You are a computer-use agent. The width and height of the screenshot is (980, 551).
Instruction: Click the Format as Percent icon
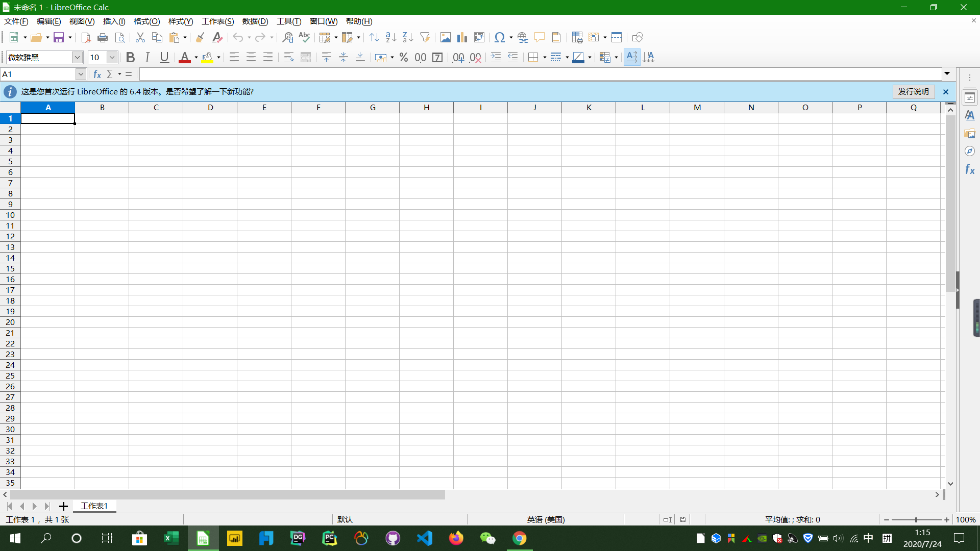[404, 57]
